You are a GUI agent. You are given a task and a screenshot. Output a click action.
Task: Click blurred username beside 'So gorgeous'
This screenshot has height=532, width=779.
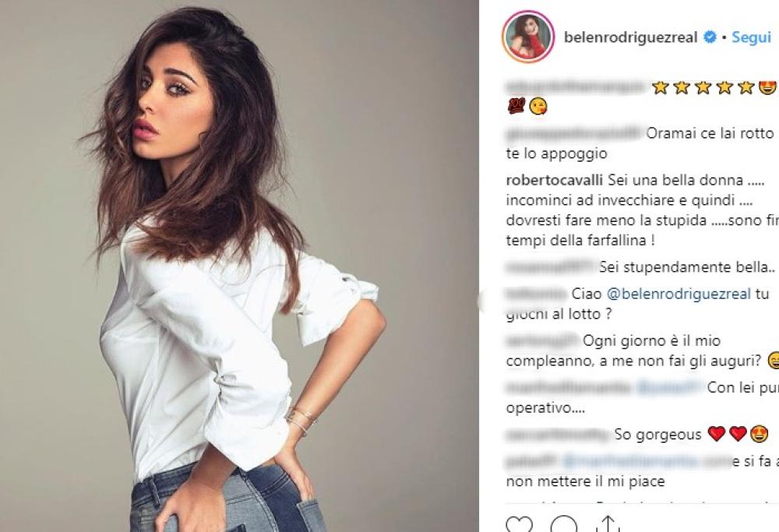(x=558, y=435)
